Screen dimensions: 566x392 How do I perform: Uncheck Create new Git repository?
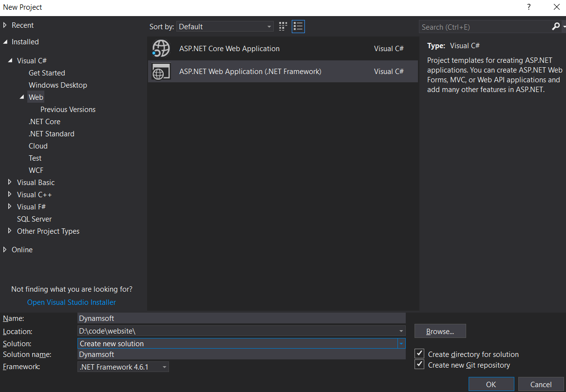pyautogui.click(x=419, y=365)
